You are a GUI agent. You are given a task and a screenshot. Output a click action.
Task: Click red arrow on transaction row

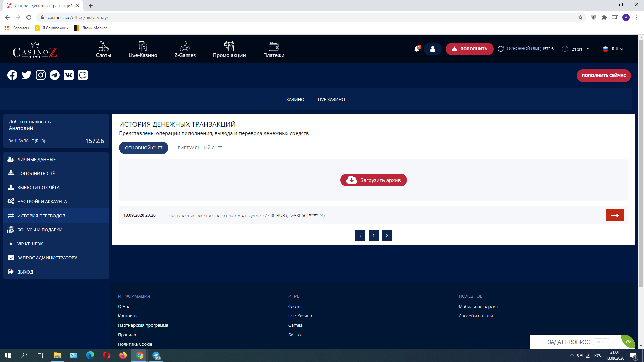[614, 215]
